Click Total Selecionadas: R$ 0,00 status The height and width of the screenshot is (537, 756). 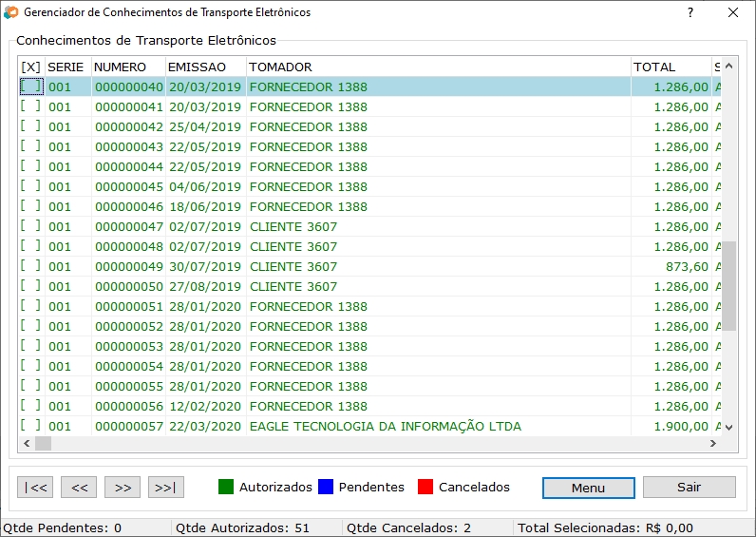click(x=606, y=527)
